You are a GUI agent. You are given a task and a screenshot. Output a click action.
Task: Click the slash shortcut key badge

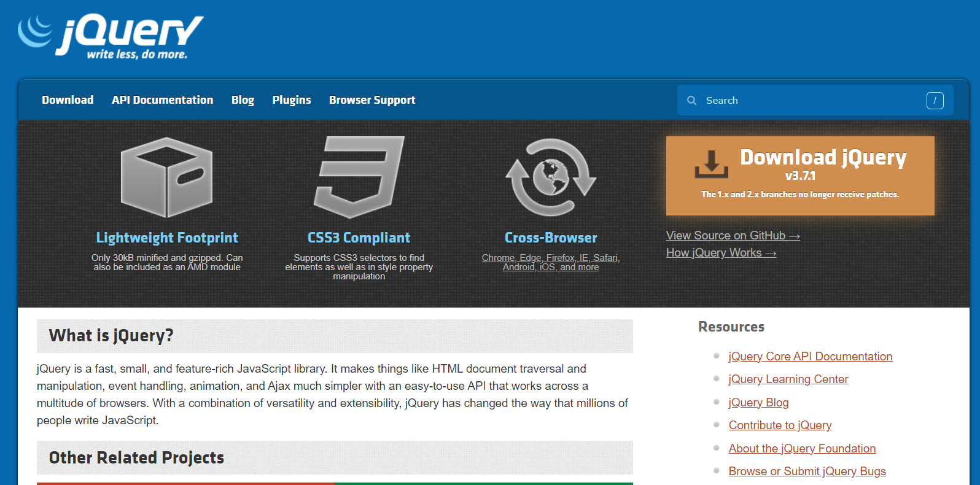935,100
